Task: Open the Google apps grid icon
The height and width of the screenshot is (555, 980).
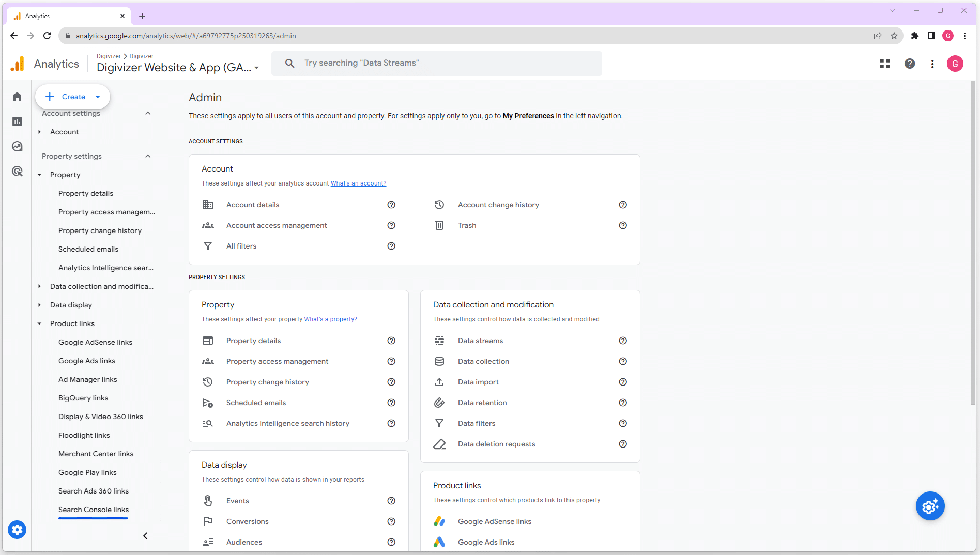Action: pos(885,64)
